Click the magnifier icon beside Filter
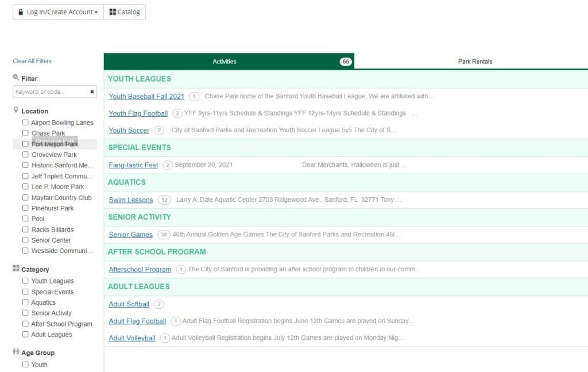Viewport: 588px width, 372px height. point(16,78)
